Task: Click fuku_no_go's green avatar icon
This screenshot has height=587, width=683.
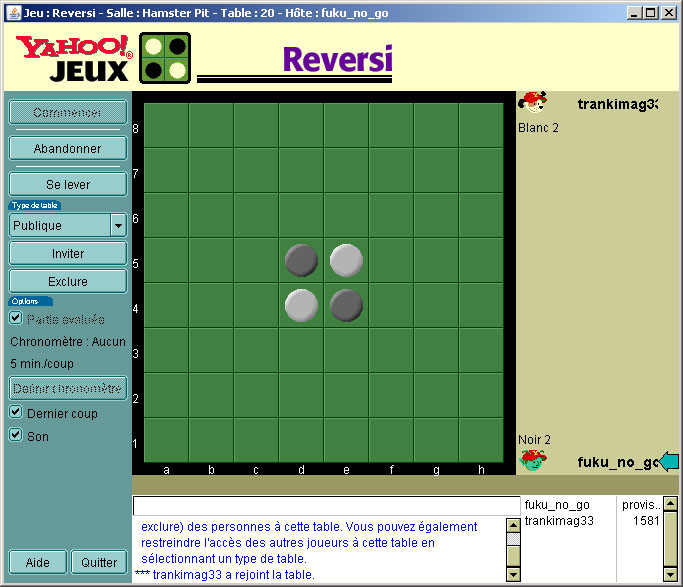Action: click(533, 460)
